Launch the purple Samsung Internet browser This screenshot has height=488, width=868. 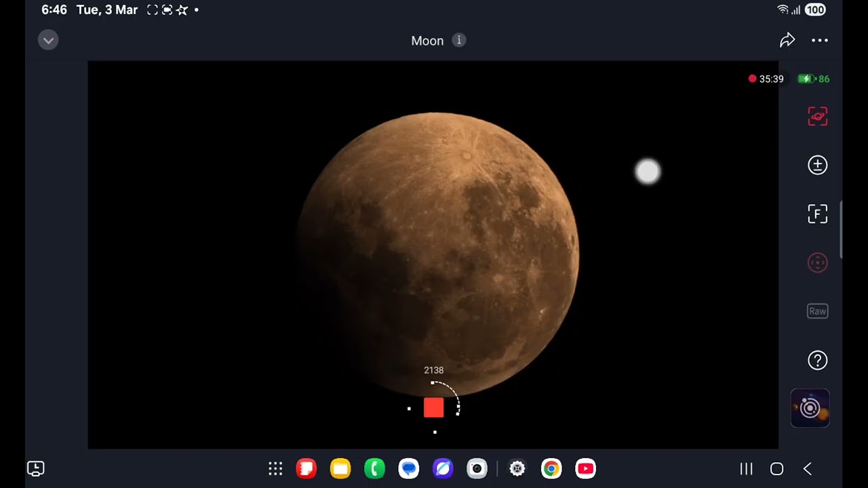pyautogui.click(x=443, y=468)
